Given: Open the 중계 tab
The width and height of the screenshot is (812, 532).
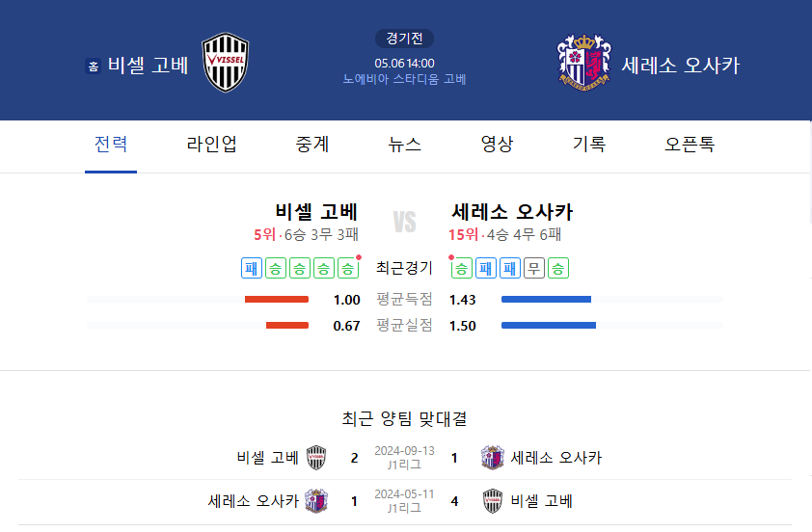Looking at the screenshot, I should (312, 144).
